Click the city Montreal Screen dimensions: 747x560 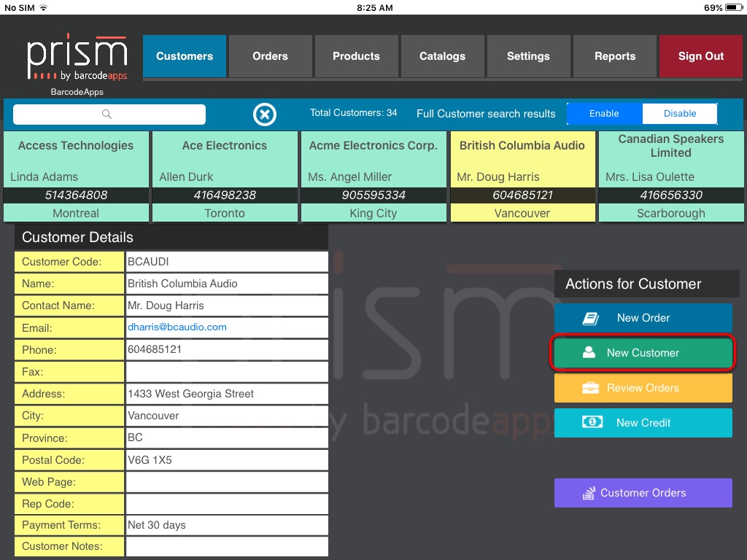76,214
